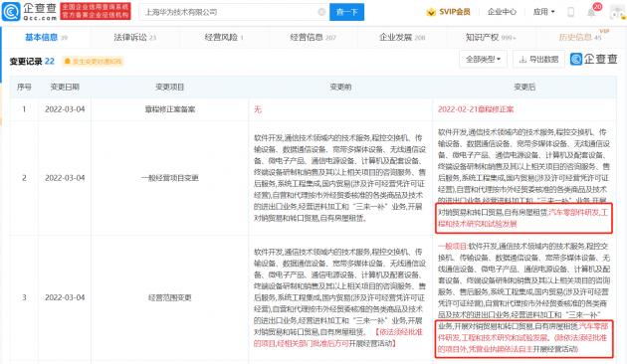Click the 变更记录 22 heading

click(x=32, y=61)
